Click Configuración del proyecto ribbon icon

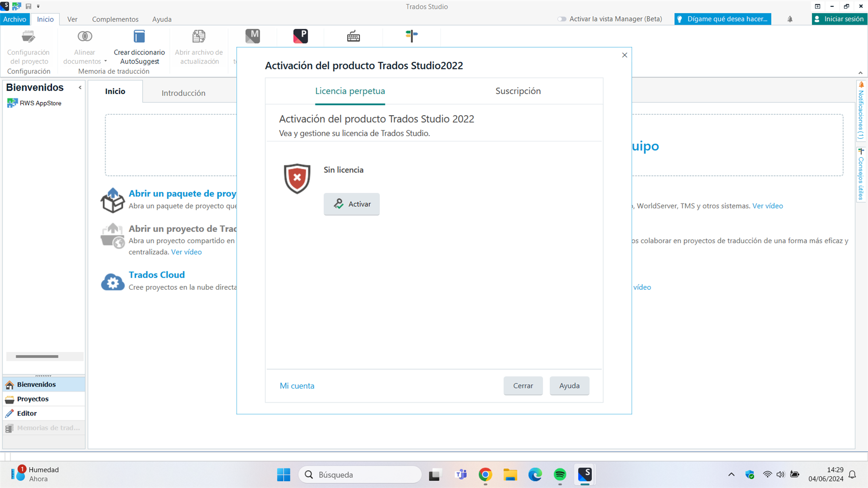point(28,37)
